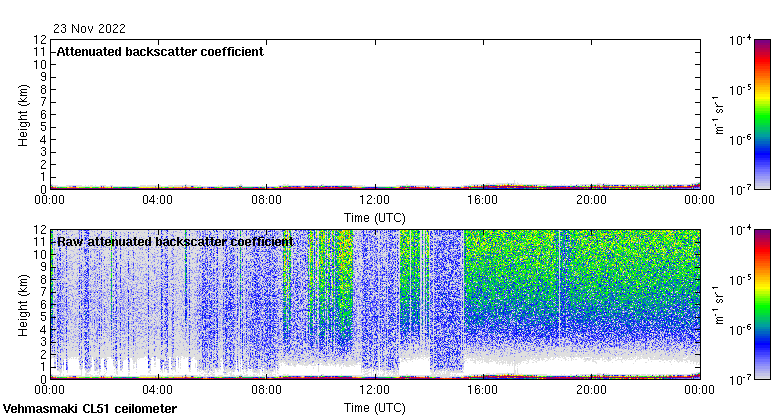
Task: Click the 04:00 tick under the bottom plot
Action: (x=158, y=390)
